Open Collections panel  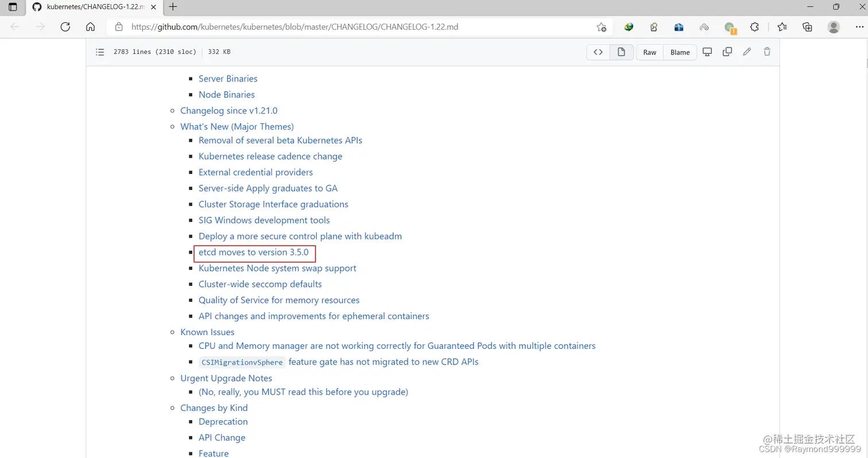tap(807, 26)
